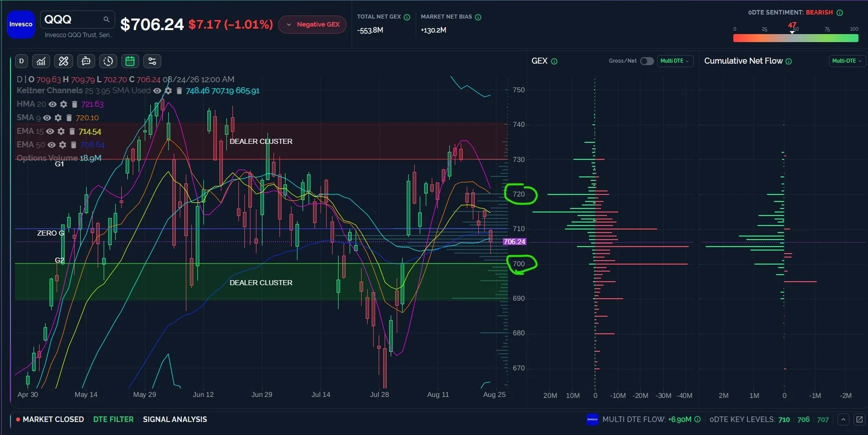Hide the Keltner Channels indicator

pos(157,91)
